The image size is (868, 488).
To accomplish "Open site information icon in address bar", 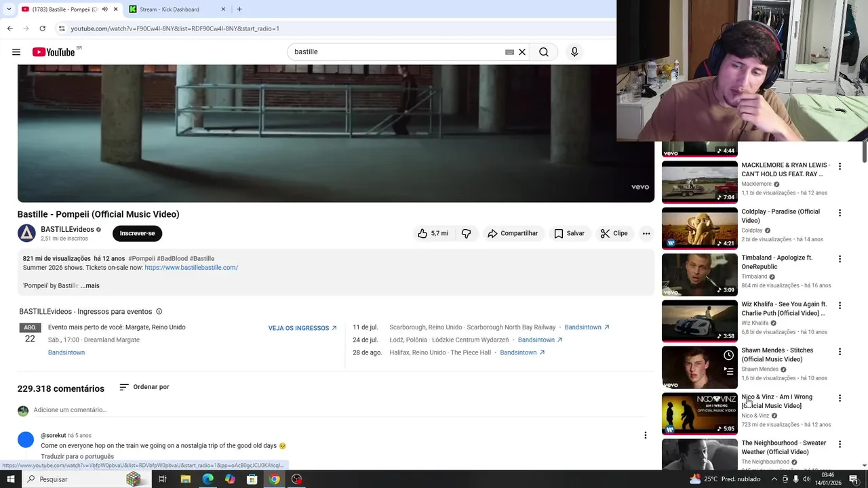I will 62,28.
